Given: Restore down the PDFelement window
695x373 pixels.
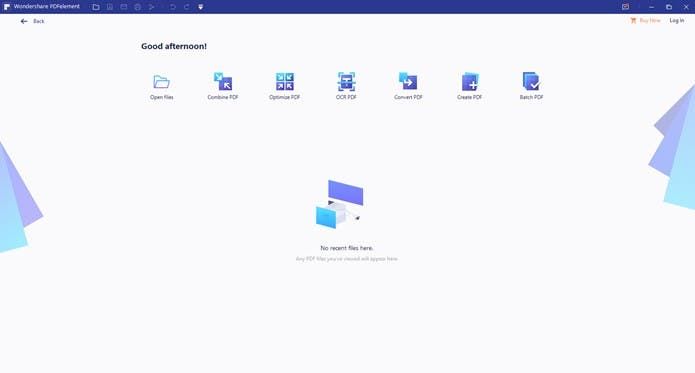Looking at the screenshot, I should [669, 7].
